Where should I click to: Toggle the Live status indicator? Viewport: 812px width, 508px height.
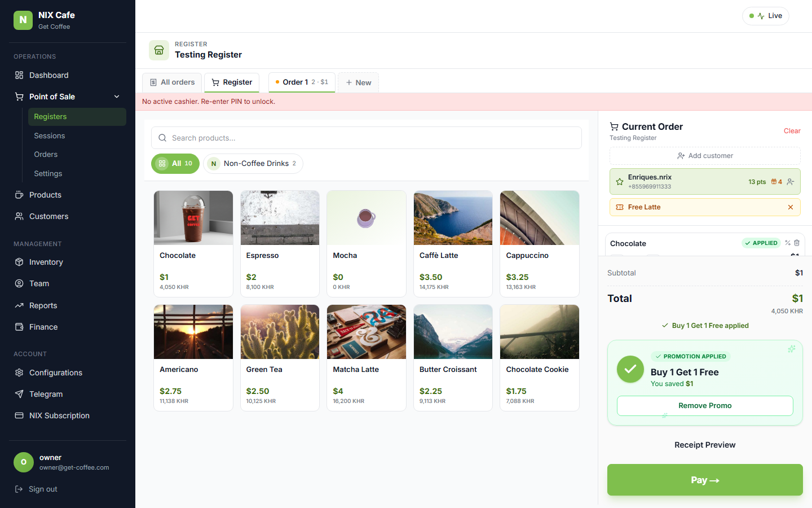click(765, 16)
